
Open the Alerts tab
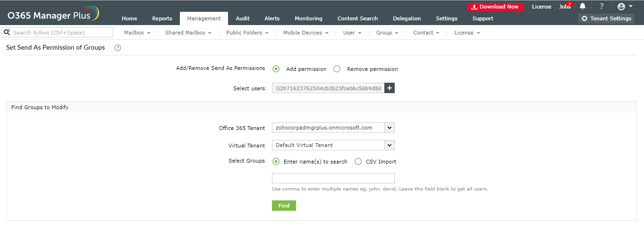(272, 18)
